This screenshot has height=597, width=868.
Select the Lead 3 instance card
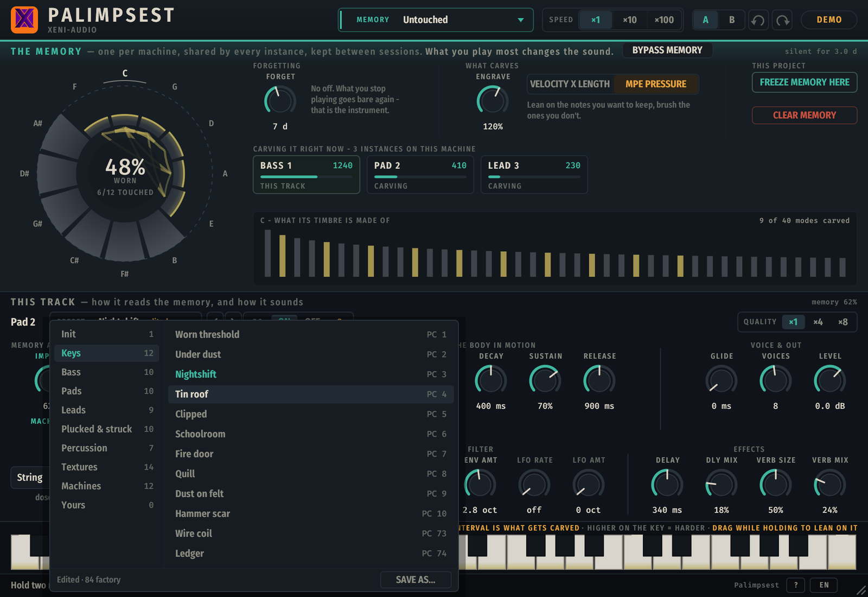coord(534,175)
